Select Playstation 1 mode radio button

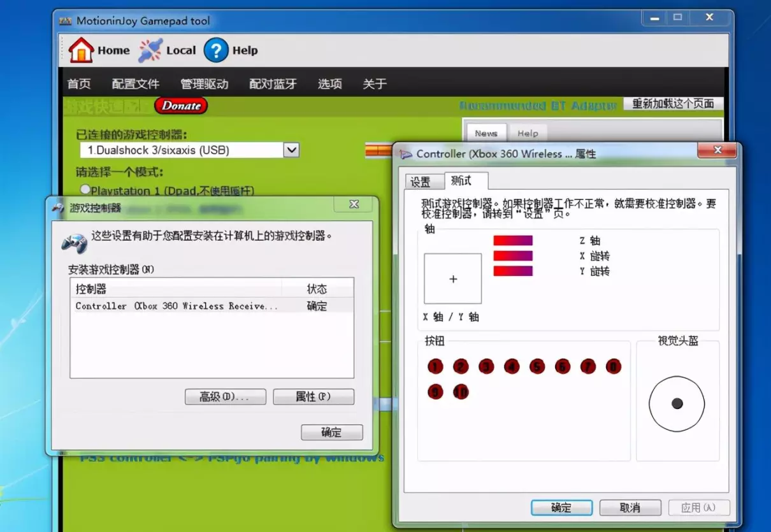click(85, 189)
